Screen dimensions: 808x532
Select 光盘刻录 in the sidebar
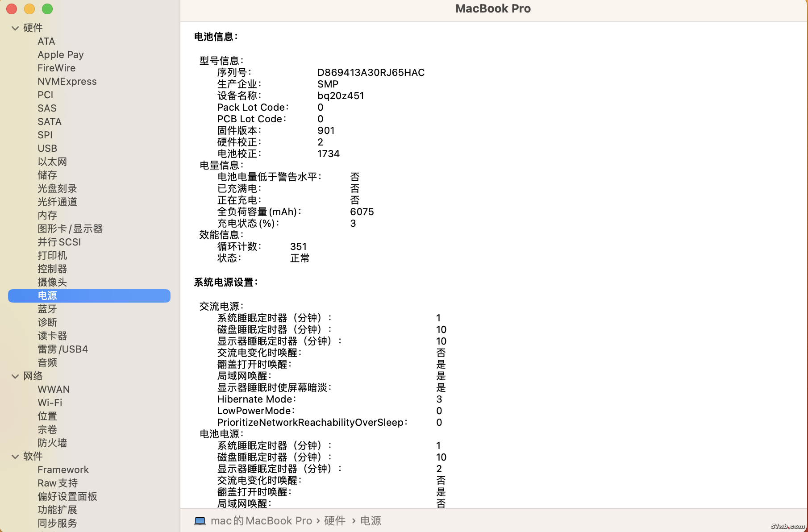[x=57, y=189]
